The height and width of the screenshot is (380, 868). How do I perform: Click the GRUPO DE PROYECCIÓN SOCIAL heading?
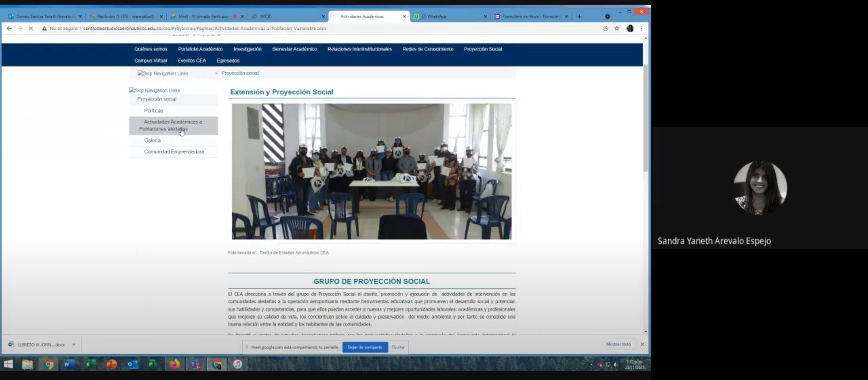click(x=372, y=281)
